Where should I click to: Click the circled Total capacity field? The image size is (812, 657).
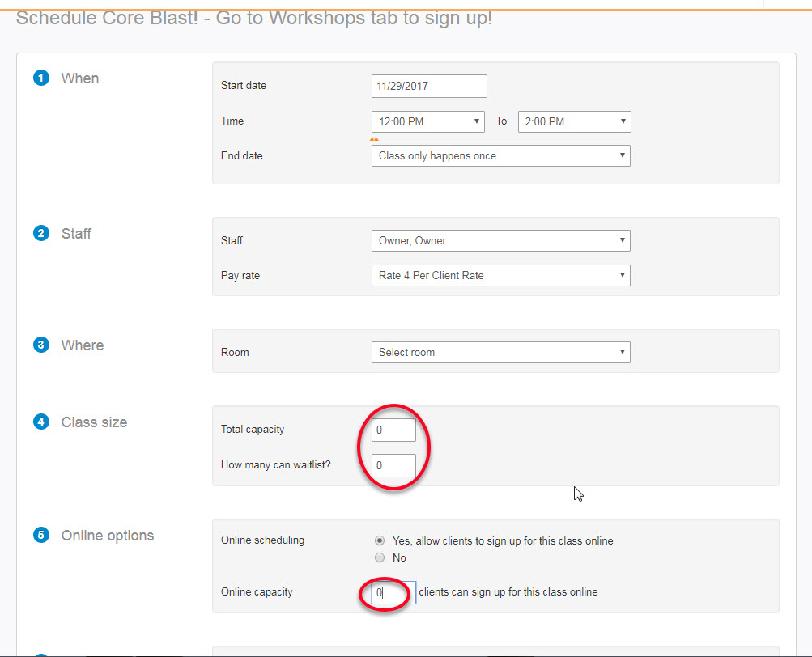[x=393, y=430]
